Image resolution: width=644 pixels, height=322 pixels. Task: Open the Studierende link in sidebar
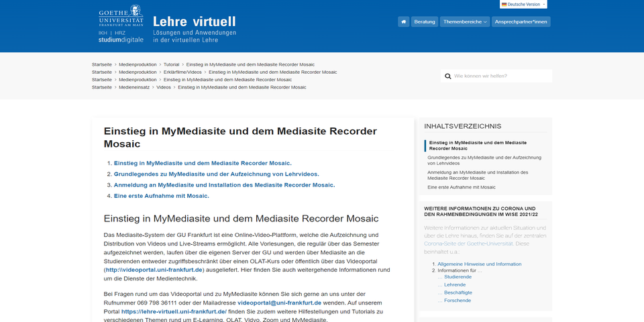[x=458, y=277]
